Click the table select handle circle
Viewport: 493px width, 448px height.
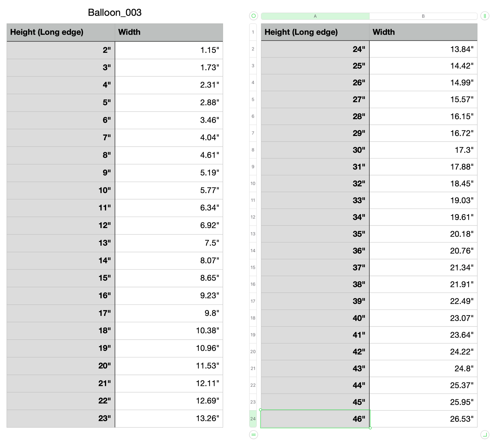click(x=253, y=16)
